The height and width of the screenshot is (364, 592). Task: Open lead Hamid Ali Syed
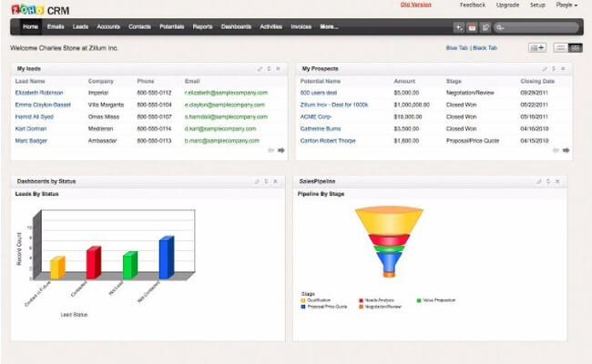[x=35, y=116]
